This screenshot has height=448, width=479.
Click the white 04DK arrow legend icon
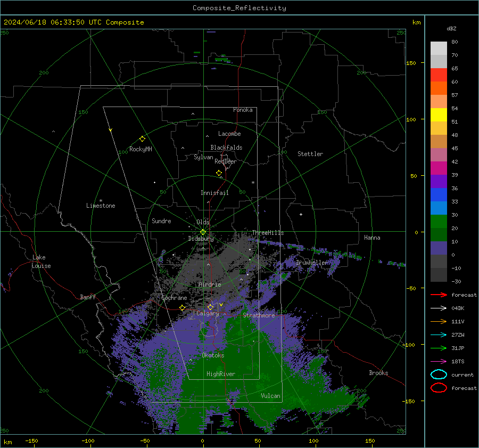coord(439,308)
